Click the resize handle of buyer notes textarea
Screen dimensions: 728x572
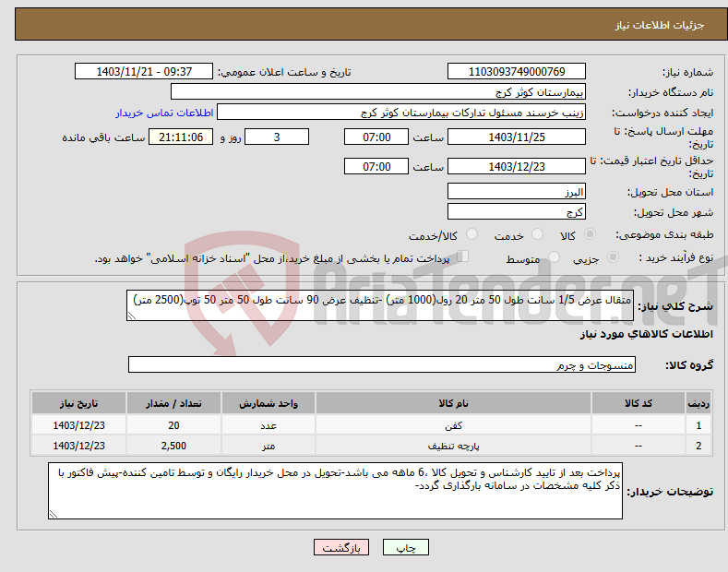pyautogui.click(x=54, y=514)
